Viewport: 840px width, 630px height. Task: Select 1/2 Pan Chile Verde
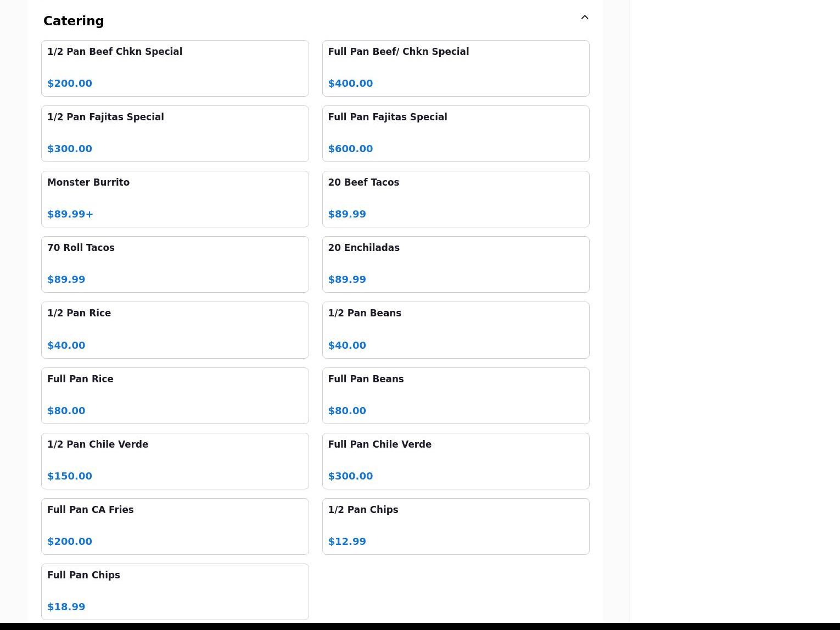click(x=175, y=461)
